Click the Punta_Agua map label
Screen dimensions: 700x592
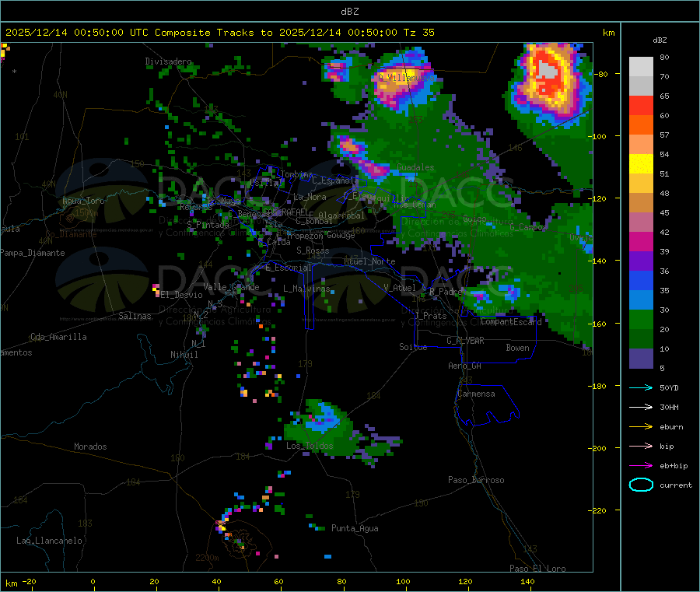[x=355, y=528]
